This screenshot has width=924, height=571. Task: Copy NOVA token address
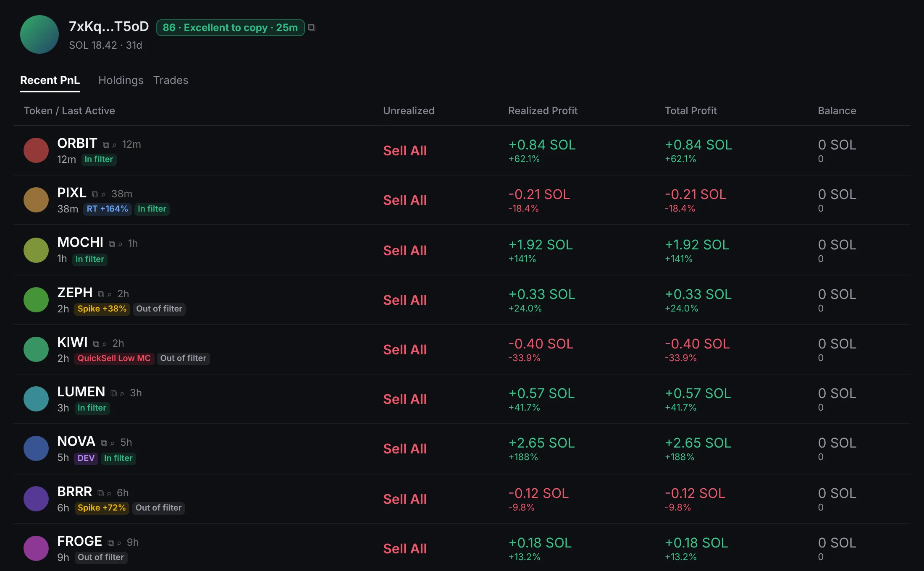pos(104,443)
